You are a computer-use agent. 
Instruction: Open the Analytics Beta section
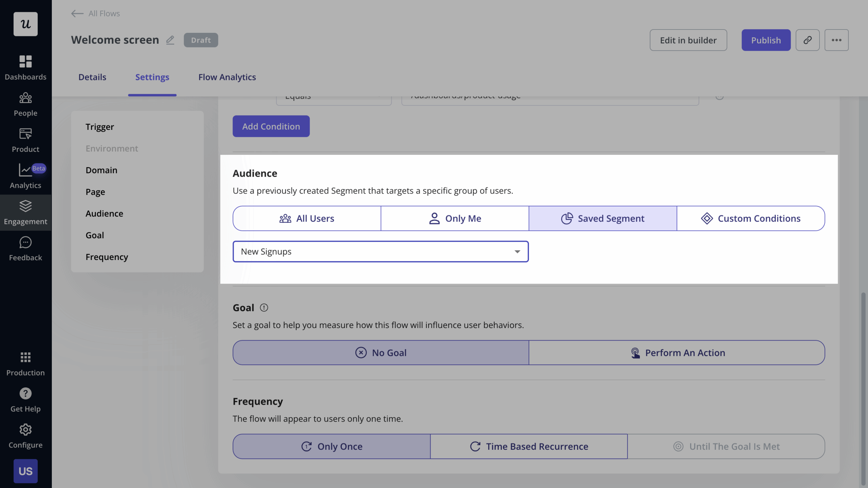click(25, 176)
